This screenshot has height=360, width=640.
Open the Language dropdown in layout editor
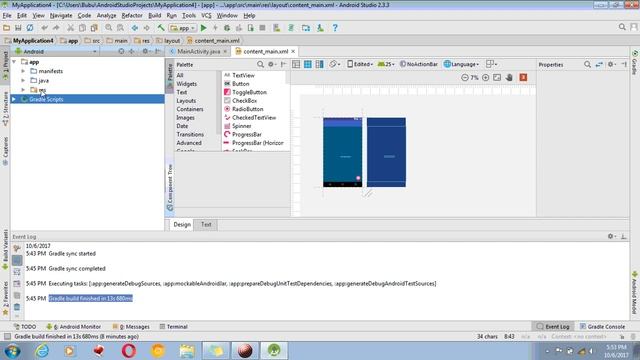(461, 64)
